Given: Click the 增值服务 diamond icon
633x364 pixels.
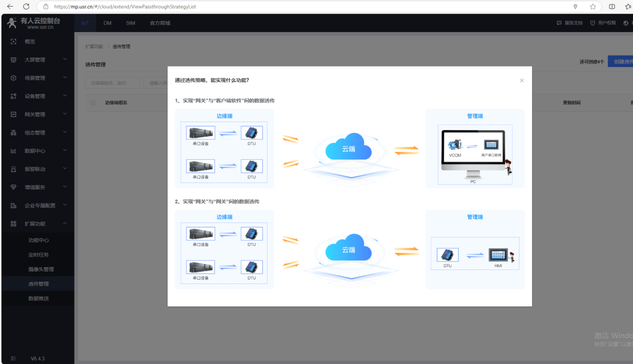Looking at the screenshot, I should 13,187.
